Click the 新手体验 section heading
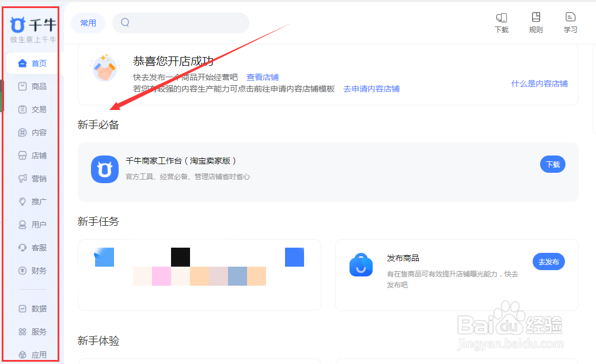The image size is (596, 364). (98, 341)
